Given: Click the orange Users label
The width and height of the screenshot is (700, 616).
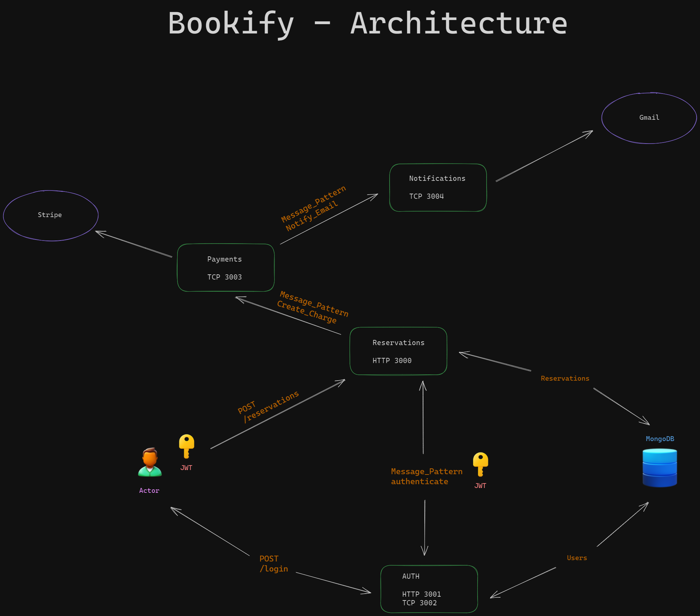Looking at the screenshot, I should pyautogui.click(x=576, y=558).
